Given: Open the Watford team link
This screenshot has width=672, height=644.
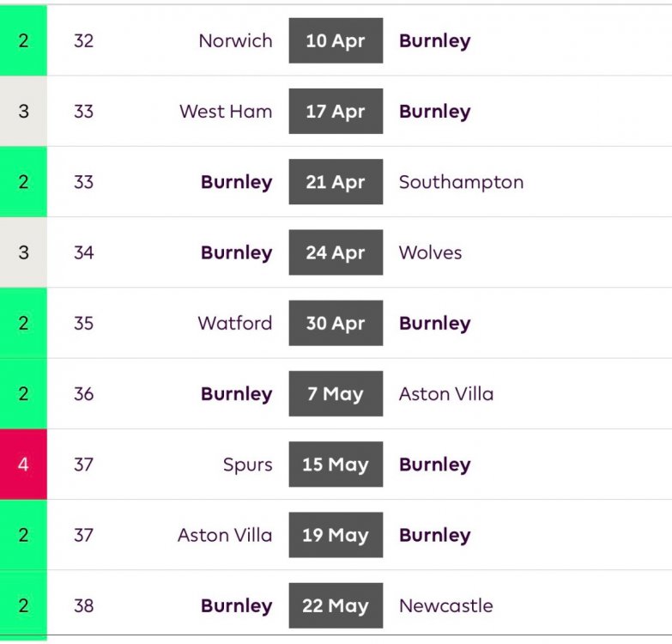Looking at the screenshot, I should [235, 324].
